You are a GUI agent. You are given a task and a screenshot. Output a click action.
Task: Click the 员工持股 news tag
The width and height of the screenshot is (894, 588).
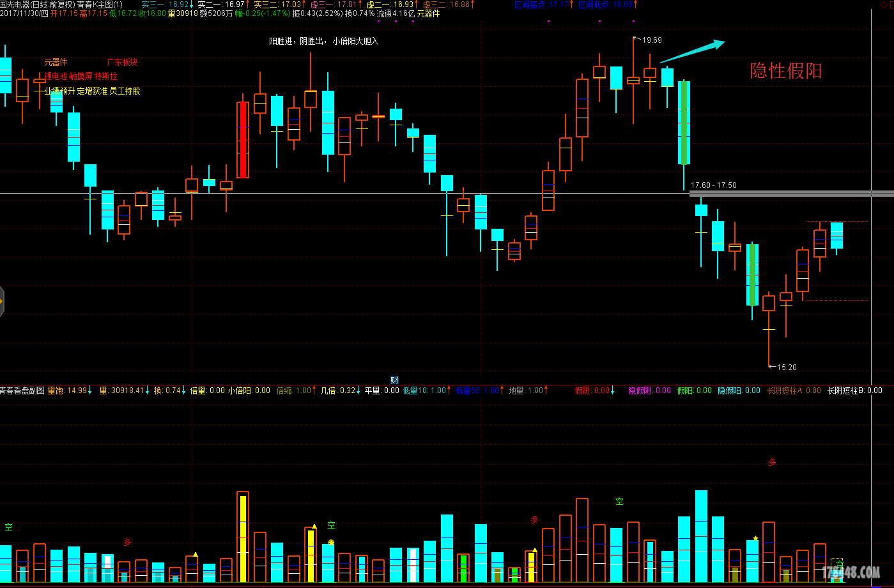pos(125,91)
